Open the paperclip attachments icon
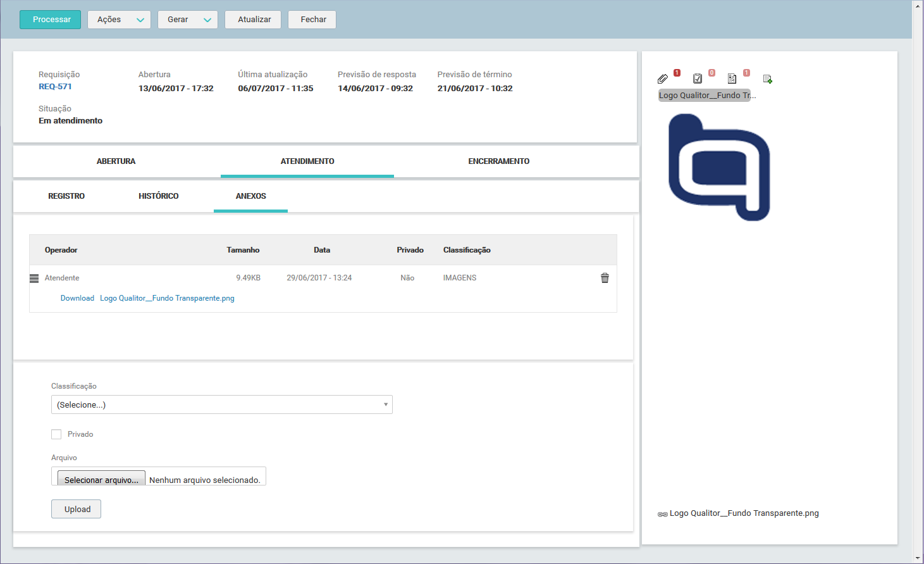The image size is (924, 564). (x=662, y=78)
